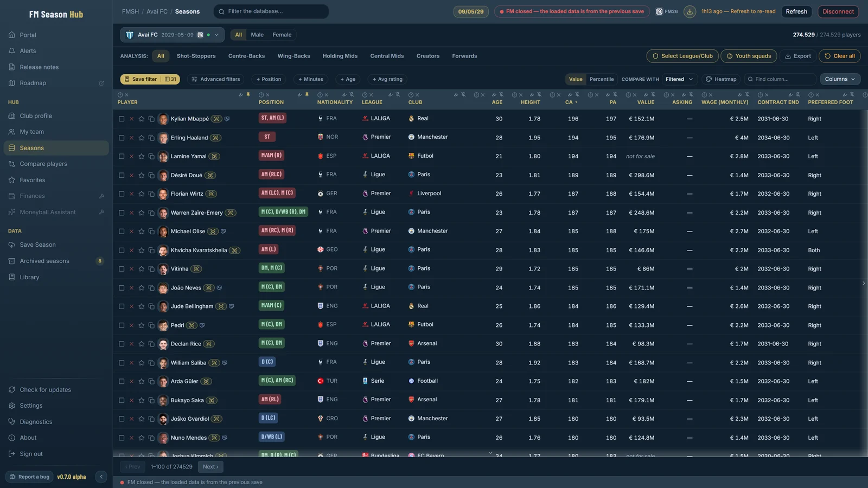Focus the Filter the database search box
Screen dimensions: 868x488
[271, 11]
